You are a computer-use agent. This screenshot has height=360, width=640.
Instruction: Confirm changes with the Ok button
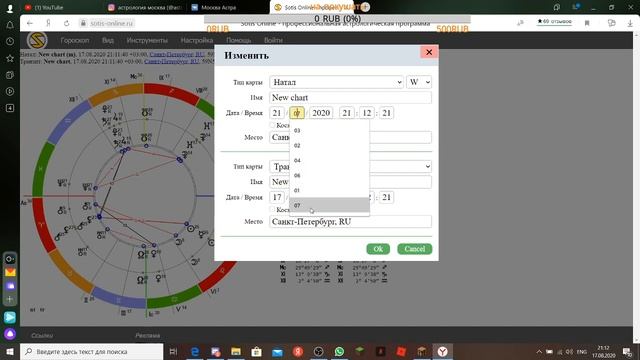(378, 249)
